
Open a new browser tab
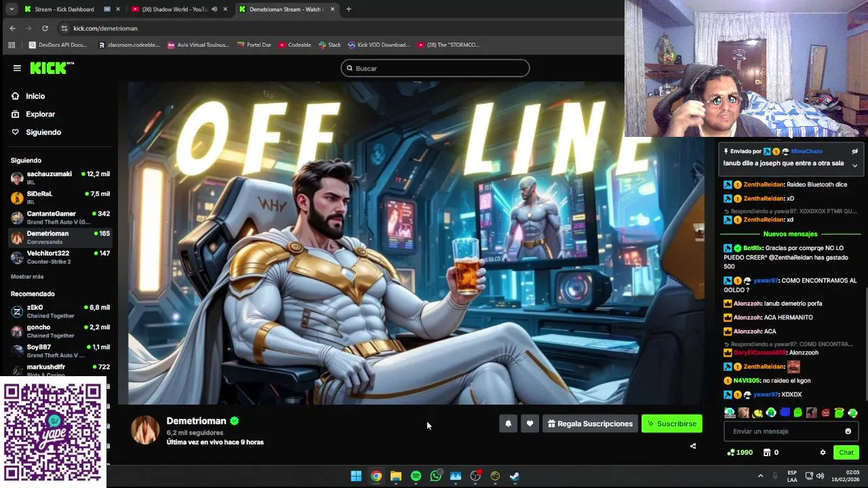point(349,9)
